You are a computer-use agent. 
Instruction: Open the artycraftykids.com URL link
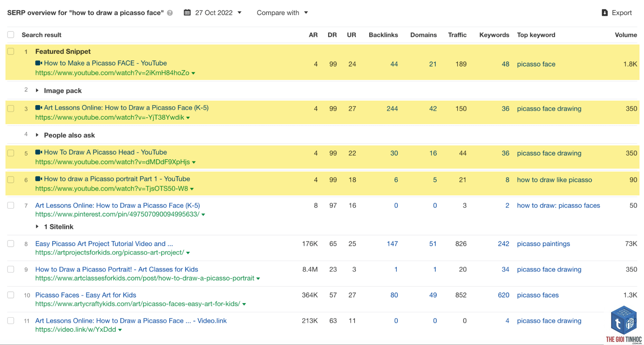click(x=138, y=304)
